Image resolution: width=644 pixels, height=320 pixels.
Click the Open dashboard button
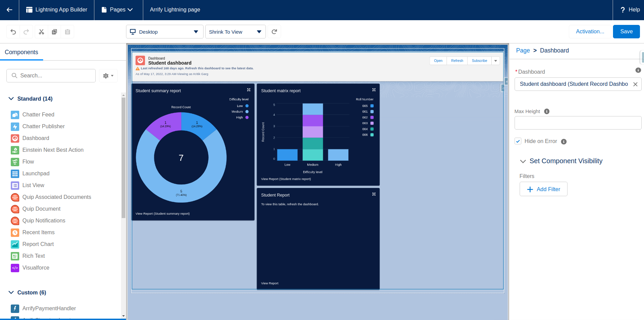click(438, 61)
